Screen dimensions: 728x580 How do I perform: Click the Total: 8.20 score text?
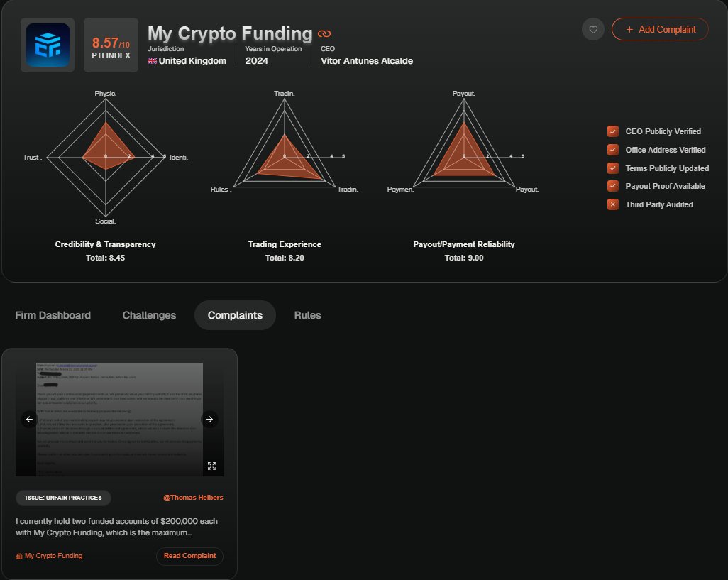pyautogui.click(x=285, y=258)
